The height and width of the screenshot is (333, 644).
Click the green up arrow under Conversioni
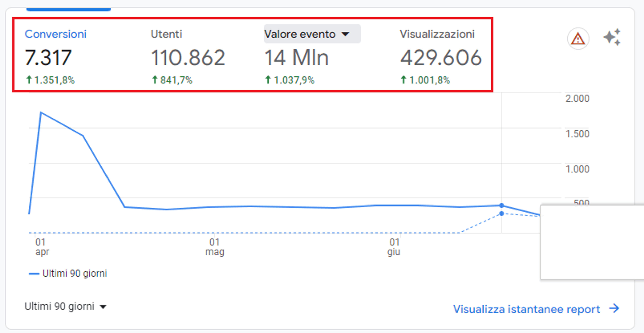pyautogui.click(x=29, y=80)
